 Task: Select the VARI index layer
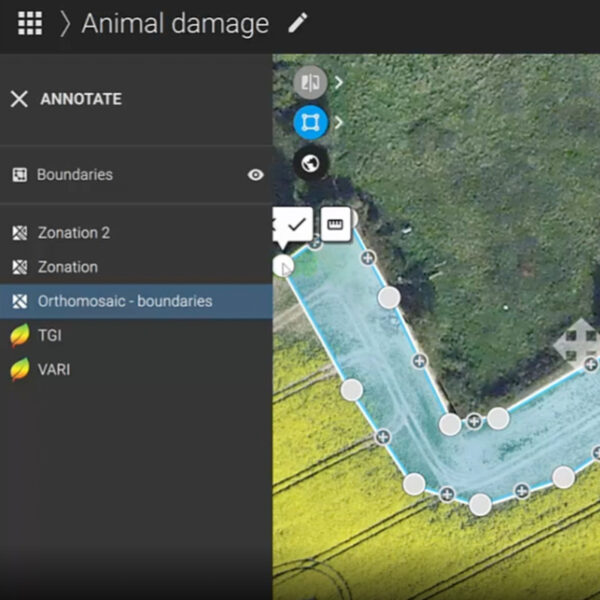(x=53, y=370)
